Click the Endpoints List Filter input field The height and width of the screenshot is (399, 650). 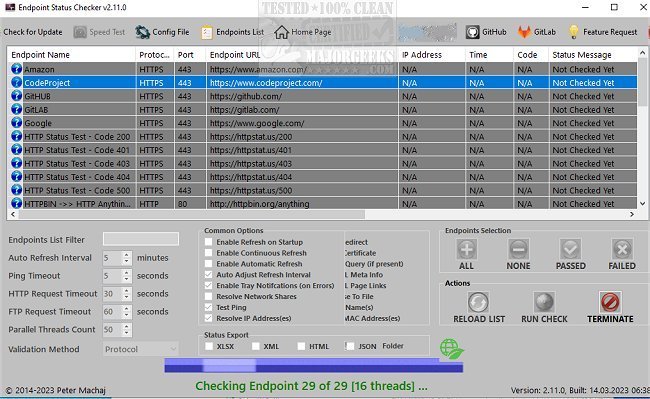pos(141,239)
